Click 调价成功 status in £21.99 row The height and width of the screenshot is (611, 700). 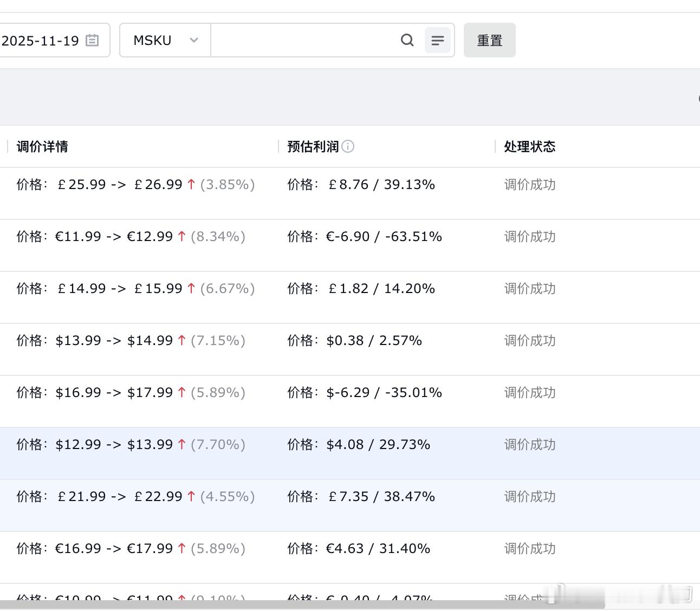(530, 497)
